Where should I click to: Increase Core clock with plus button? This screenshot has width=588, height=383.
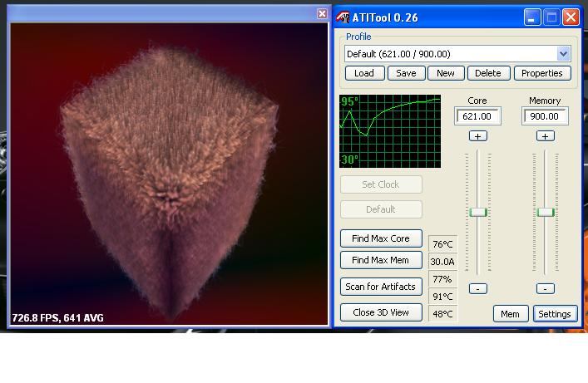pyautogui.click(x=477, y=136)
